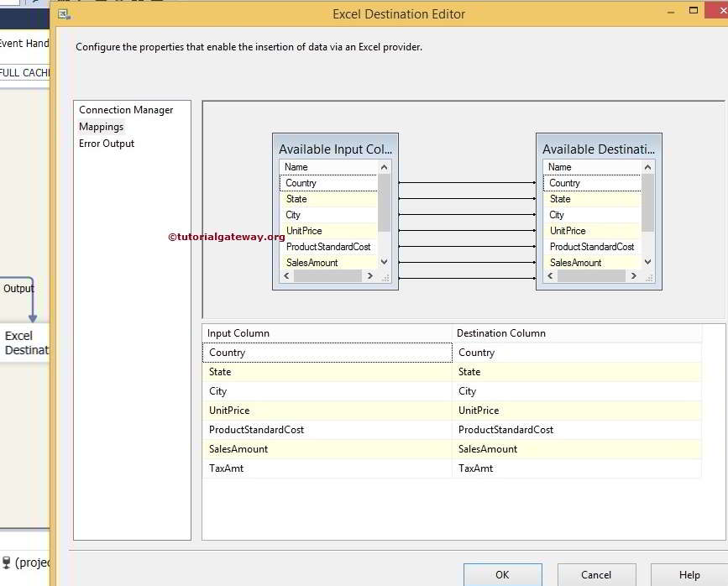Click the scroll-up arrow in Available Input Columns
Image resolution: width=728 pixels, height=586 pixels.
[384, 166]
